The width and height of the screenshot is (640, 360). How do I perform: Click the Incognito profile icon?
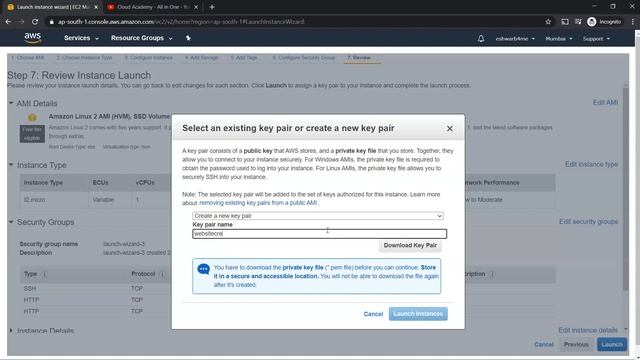[x=592, y=22]
